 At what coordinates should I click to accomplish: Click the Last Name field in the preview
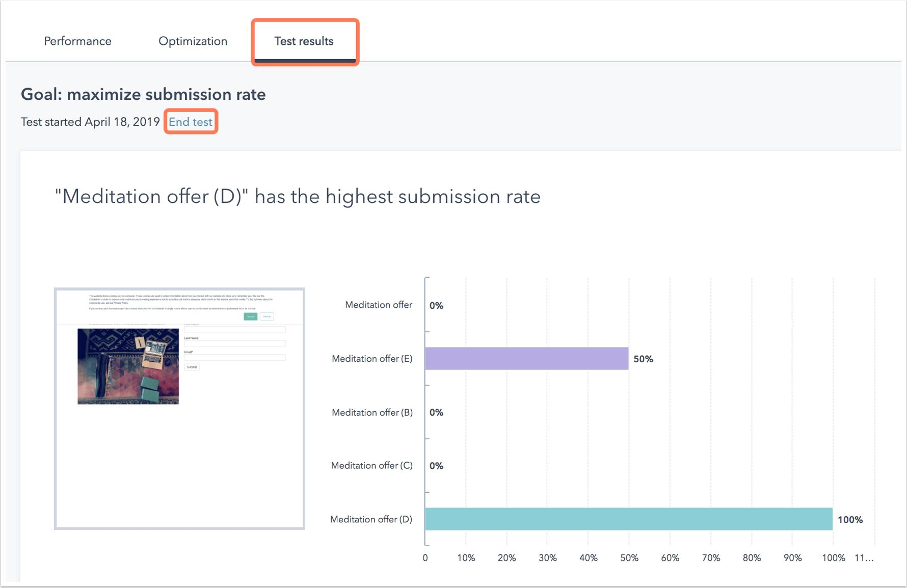[x=234, y=343]
